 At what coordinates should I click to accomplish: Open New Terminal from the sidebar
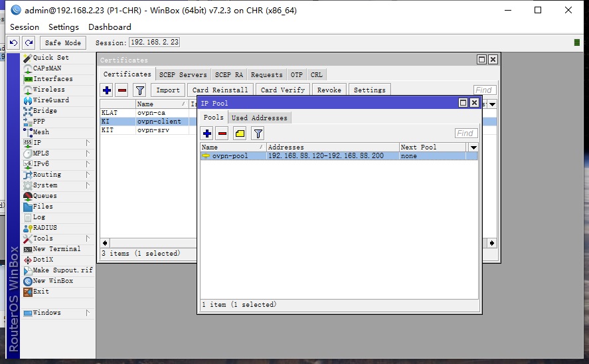[56, 249]
